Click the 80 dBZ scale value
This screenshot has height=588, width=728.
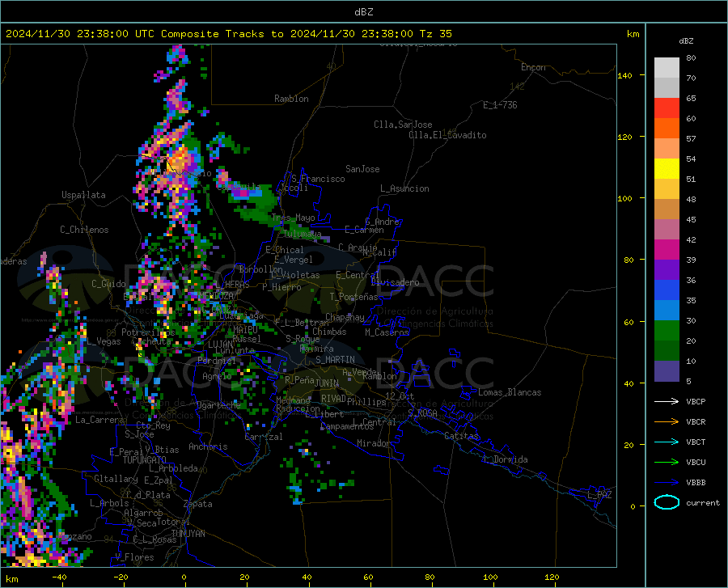point(691,57)
